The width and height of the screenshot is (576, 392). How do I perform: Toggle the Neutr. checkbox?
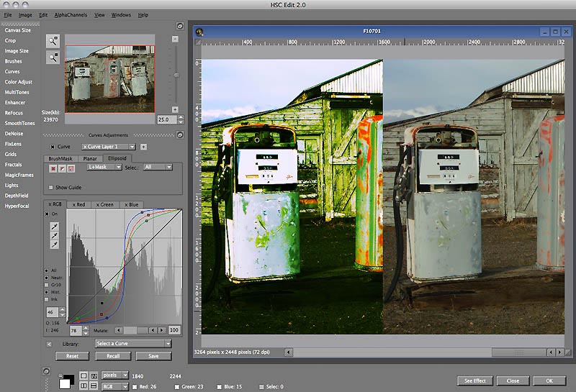[x=47, y=278]
